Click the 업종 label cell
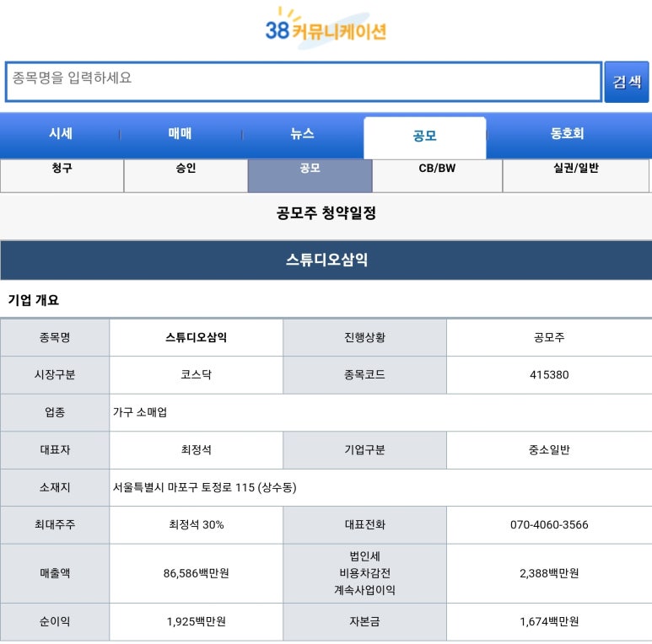Screen dimensions: 652x644 tap(55, 412)
